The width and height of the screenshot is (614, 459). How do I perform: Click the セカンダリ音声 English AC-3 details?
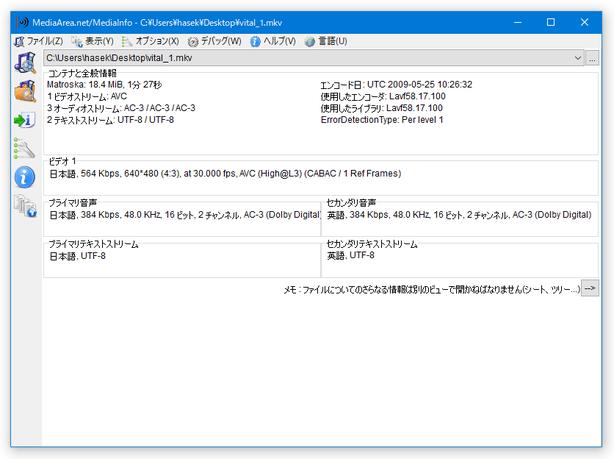point(459,215)
